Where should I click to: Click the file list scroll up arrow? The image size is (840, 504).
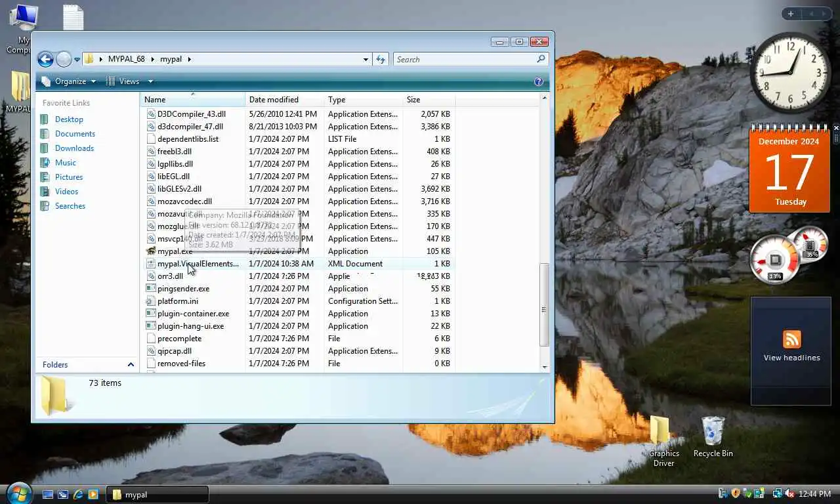pyautogui.click(x=544, y=98)
